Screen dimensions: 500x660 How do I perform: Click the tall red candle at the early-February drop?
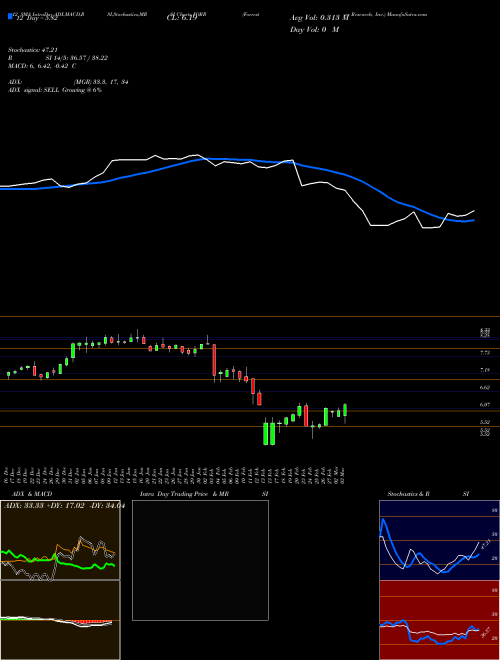click(214, 360)
